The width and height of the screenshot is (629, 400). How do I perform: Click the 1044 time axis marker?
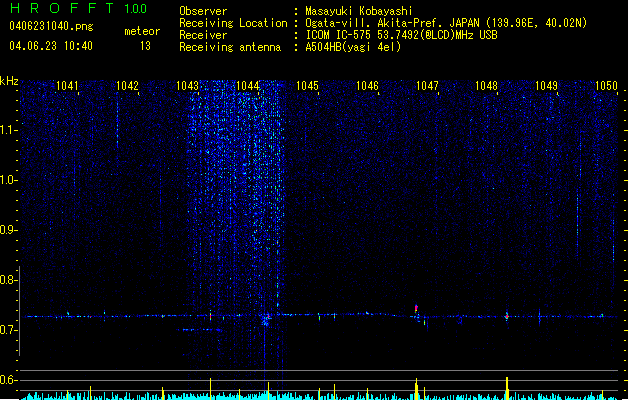click(248, 86)
